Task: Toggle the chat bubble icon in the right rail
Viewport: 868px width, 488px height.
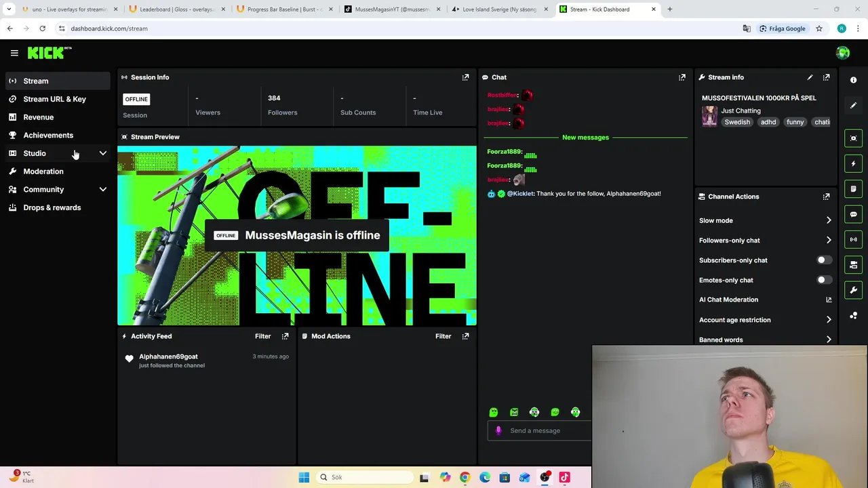Action: tap(853, 214)
